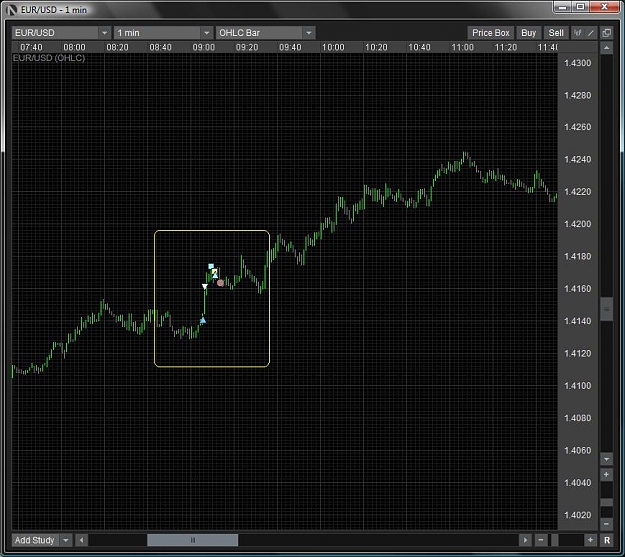Click the vertical zoom slider handle
This screenshot has width=625, height=557.
pos(606,502)
